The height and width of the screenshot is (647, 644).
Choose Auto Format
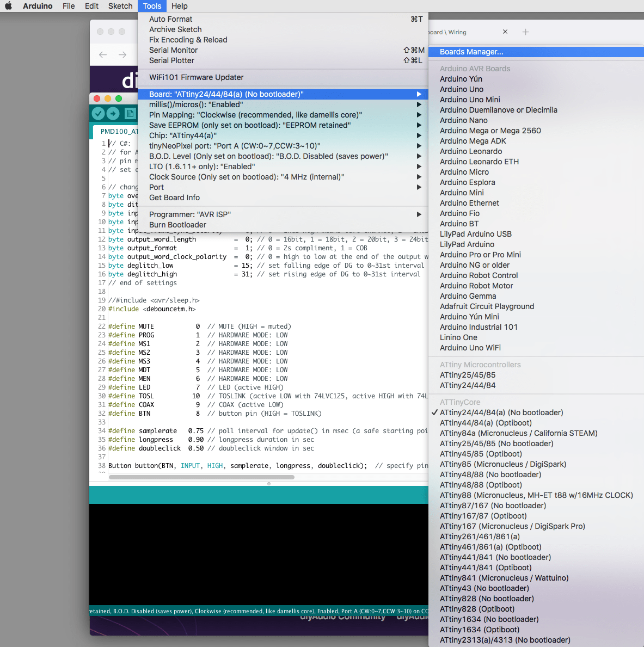click(283, 19)
